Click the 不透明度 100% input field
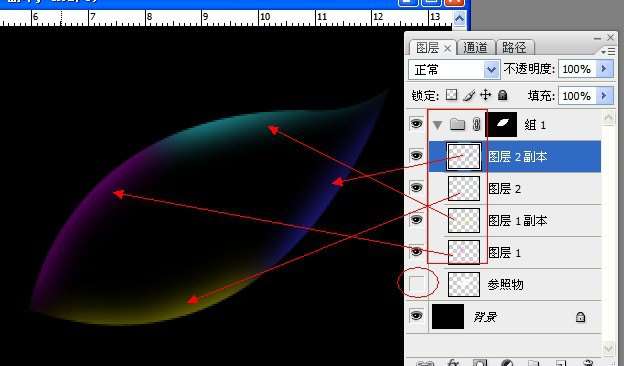This screenshot has width=624, height=366. click(577, 69)
